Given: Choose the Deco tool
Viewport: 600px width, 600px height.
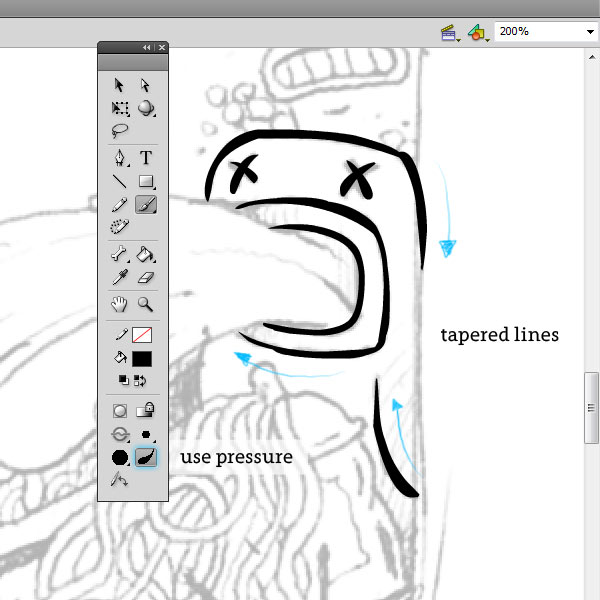Looking at the screenshot, I should [120, 227].
